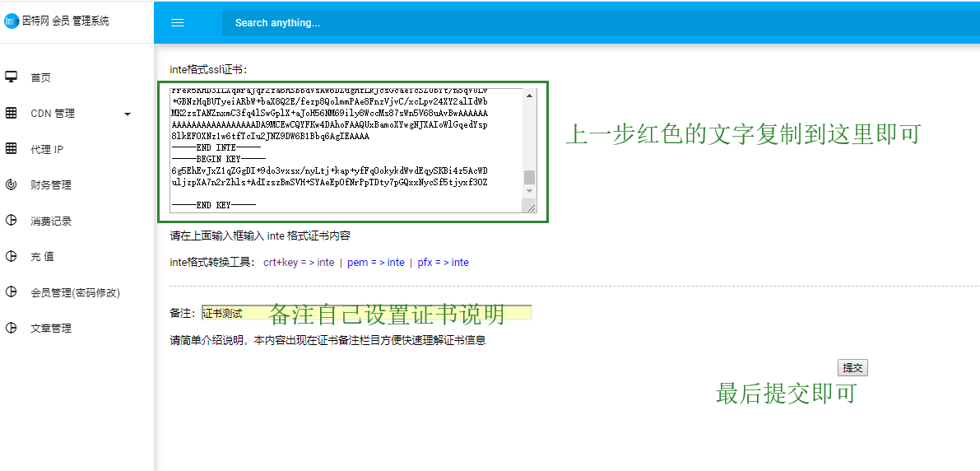
Task: Click the hamburger menu icon
Action: (x=178, y=23)
